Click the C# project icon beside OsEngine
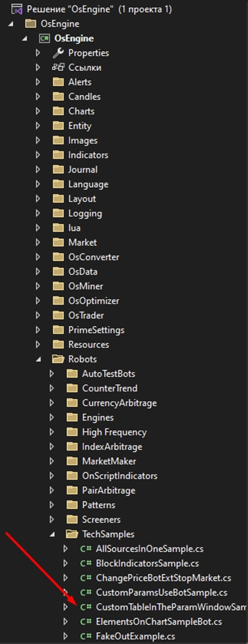248x644 pixels. 45,38
